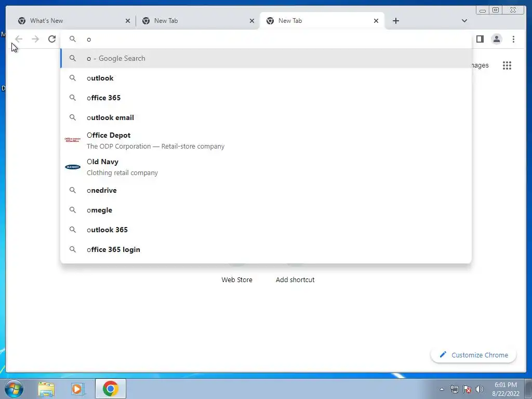Select the Office Depot suggestion
Viewport: 532px width, 399px height.
tap(266, 140)
